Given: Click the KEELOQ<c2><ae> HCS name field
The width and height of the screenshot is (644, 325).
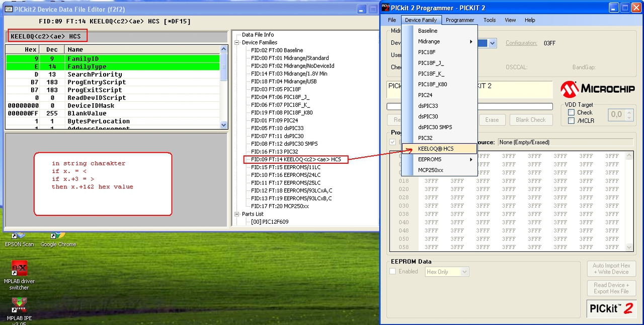Looking at the screenshot, I should point(115,36).
